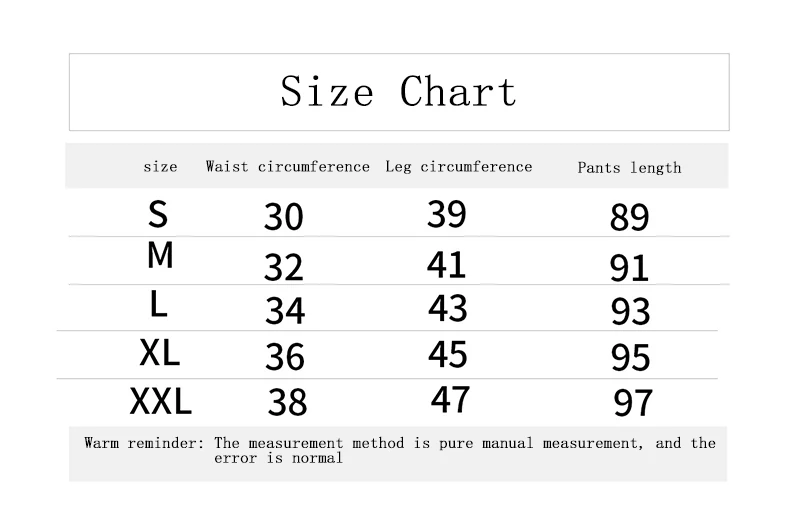The image size is (800, 527).
Task: Click the Size Chart title
Action: (x=398, y=92)
